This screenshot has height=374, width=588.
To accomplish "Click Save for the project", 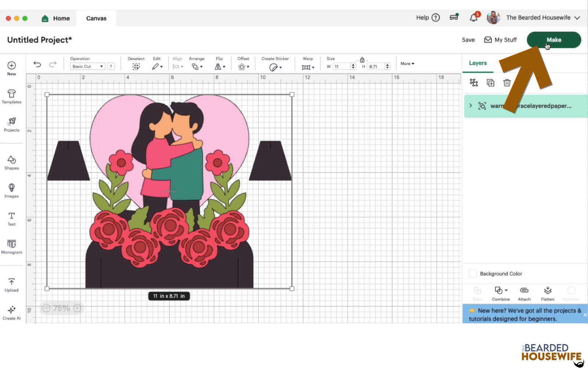I will click(x=468, y=40).
